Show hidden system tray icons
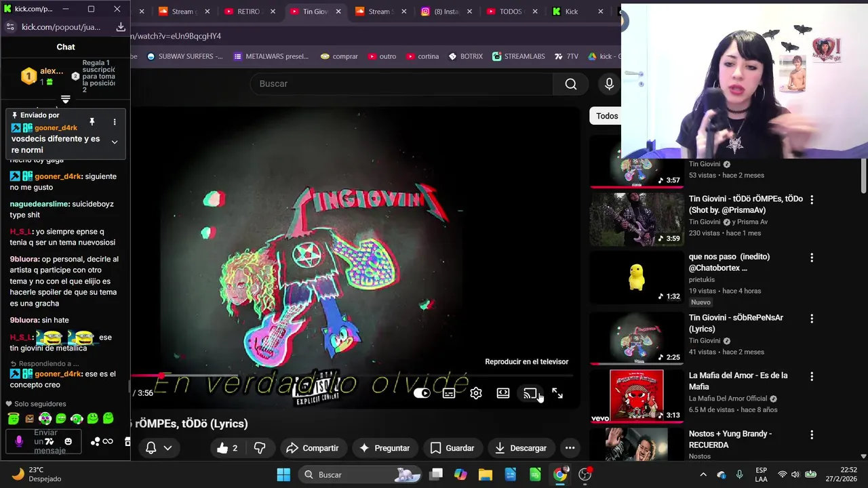Image resolution: width=868 pixels, height=488 pixels. pos(703,474)
